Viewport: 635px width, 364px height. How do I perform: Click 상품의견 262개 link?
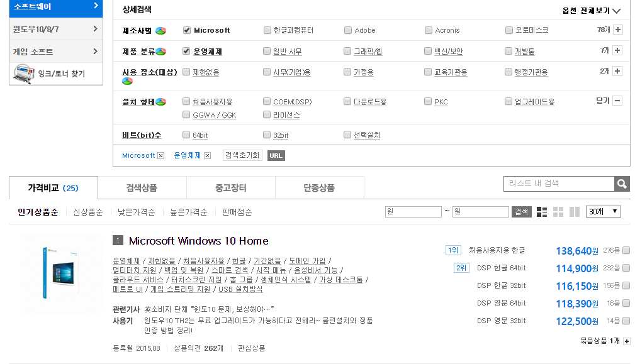coord(198,348)
